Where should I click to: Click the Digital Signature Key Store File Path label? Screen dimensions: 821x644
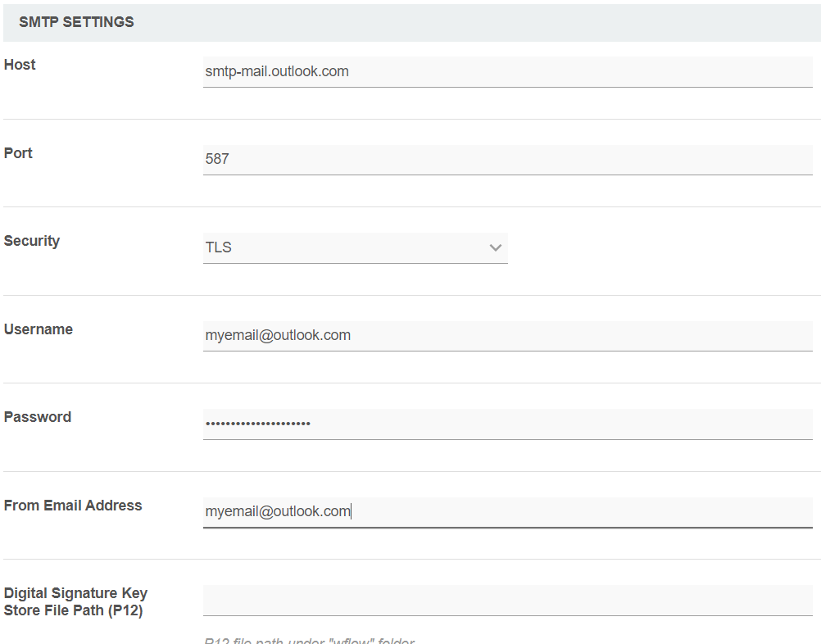[75, 601]
